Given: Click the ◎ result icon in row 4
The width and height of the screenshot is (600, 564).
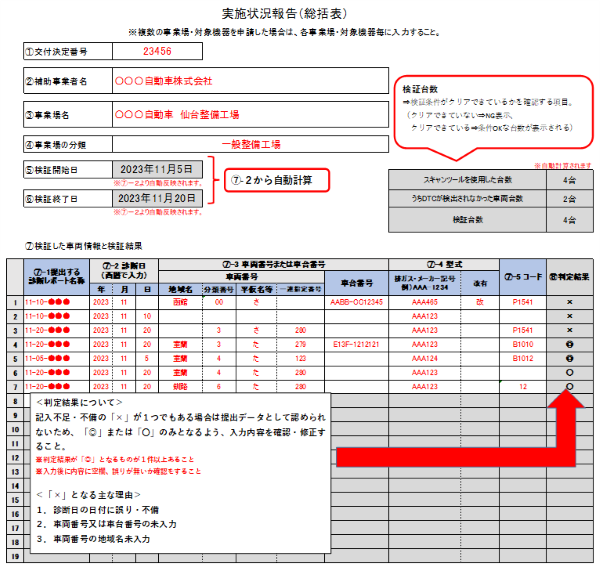Looking at the screenshot, I should 569,343.
